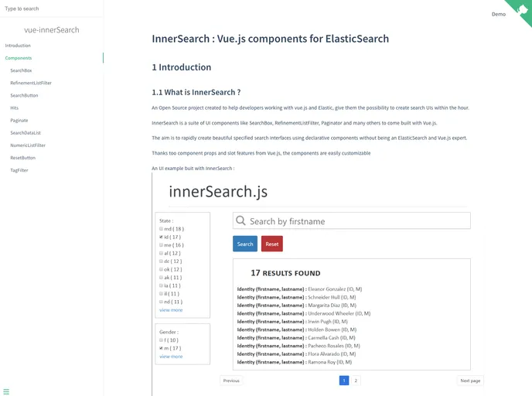
Task: Click the Holden Bowen result row
Action: click(x=297, y=329)
